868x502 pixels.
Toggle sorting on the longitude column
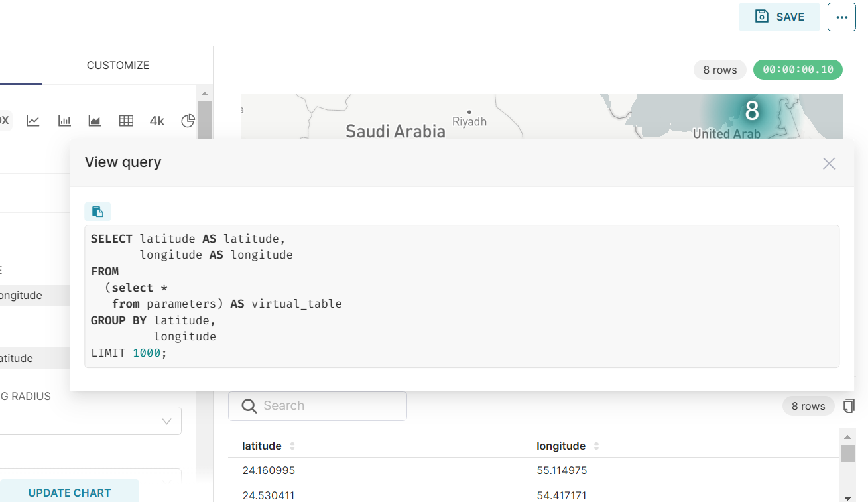coord(595,446)
